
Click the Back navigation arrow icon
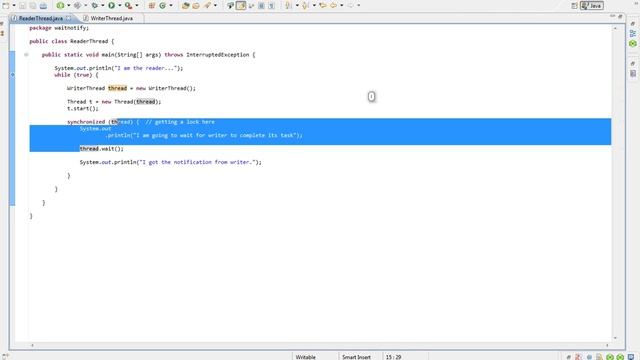tap(333, 5)
